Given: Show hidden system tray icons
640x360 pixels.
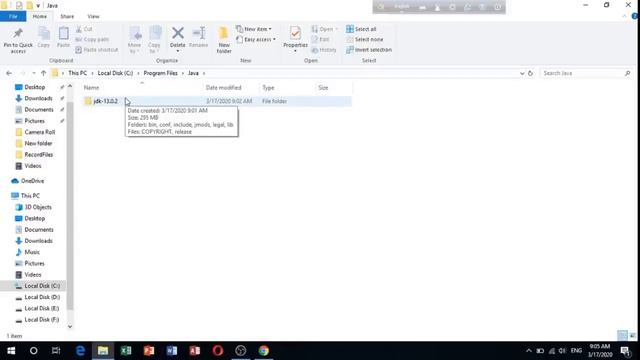Looking at the screenshot, I should (529, 351).
